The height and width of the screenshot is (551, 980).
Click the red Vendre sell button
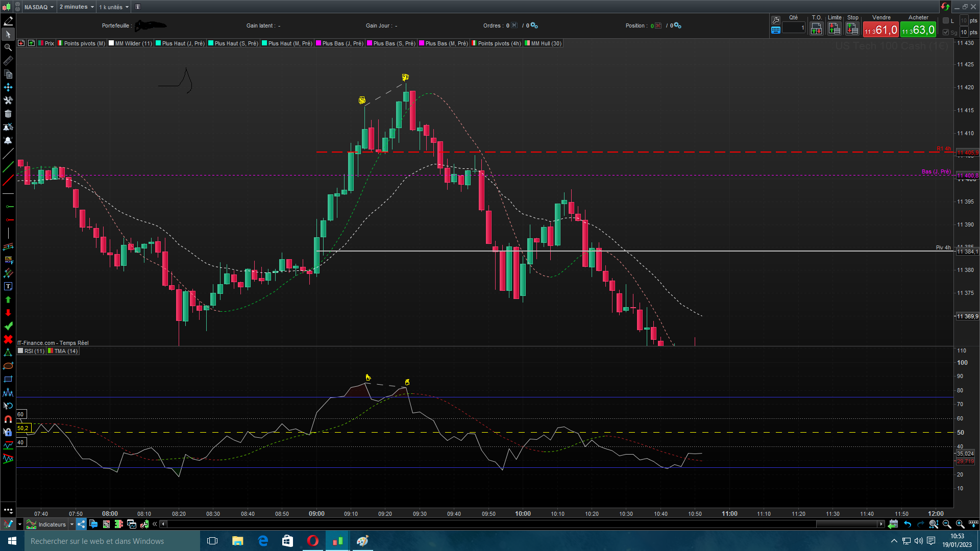881,30
